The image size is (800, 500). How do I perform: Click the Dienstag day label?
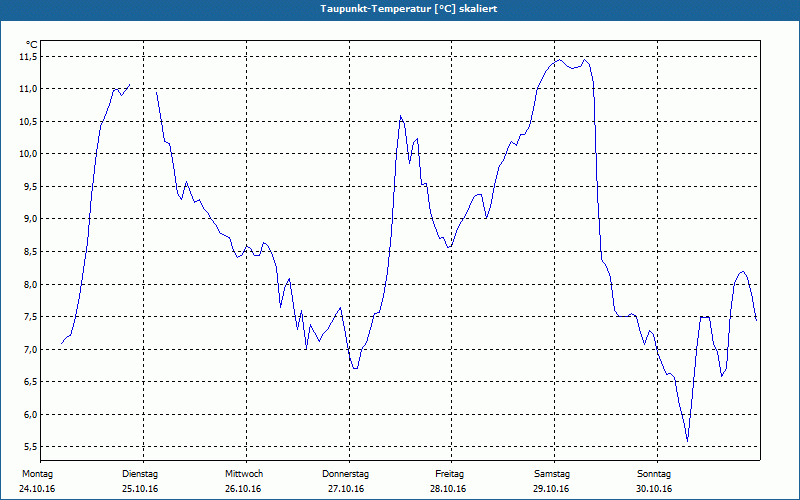140,474
